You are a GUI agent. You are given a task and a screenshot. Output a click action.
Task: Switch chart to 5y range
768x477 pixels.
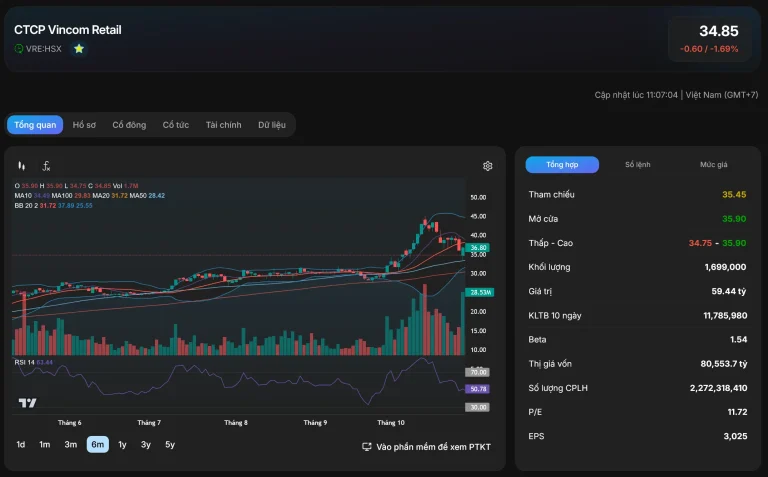point(170,445)
